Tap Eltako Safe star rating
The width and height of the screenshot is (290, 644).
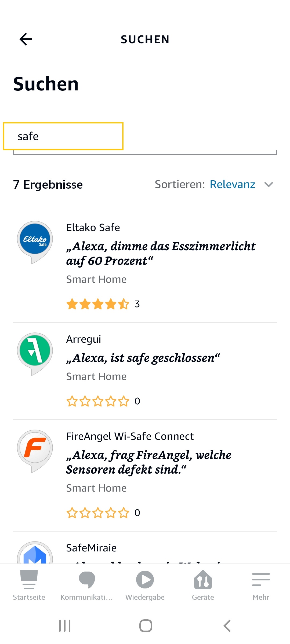pos(98,304)
